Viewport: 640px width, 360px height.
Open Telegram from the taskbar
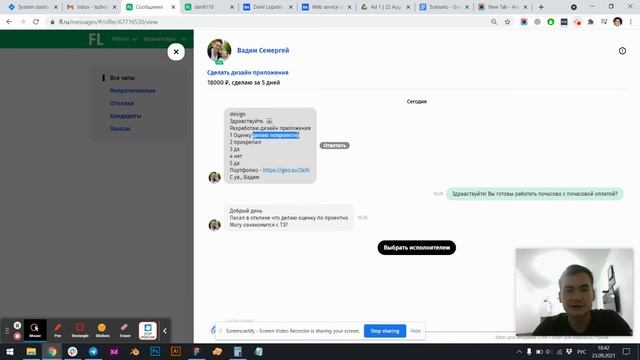93,351
